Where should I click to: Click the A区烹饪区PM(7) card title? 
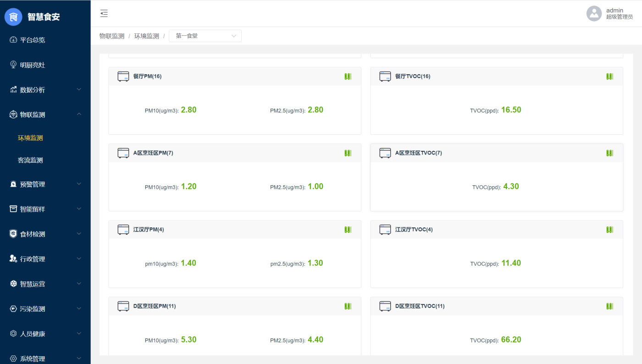pyautogui.click(x=153, y=153)
